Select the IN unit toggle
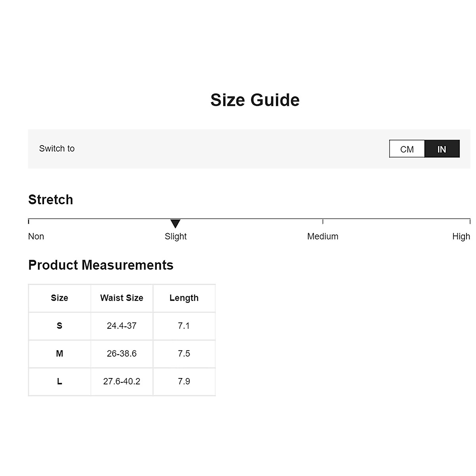476x476 pixels. click(x=442, y=149)
